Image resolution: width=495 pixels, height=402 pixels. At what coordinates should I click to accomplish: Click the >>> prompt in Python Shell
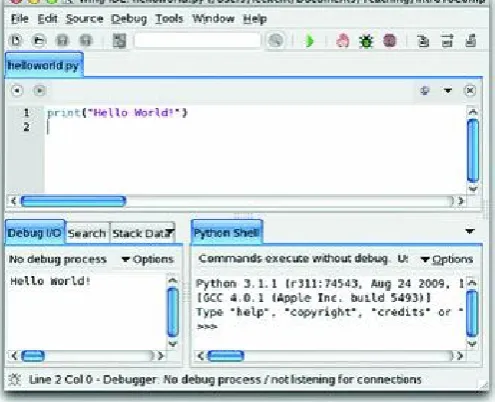(207, 326)
